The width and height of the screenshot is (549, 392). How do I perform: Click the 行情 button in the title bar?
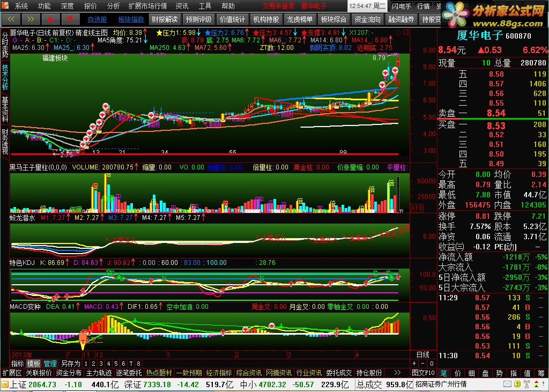click(x=424, y=6)
